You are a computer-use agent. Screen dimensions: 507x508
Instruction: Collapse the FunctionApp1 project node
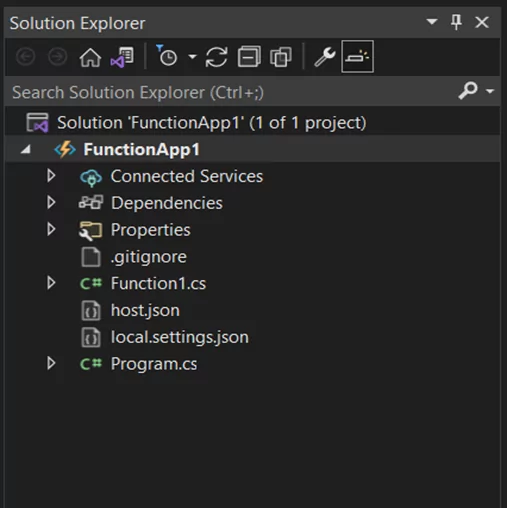coord(26,150)
